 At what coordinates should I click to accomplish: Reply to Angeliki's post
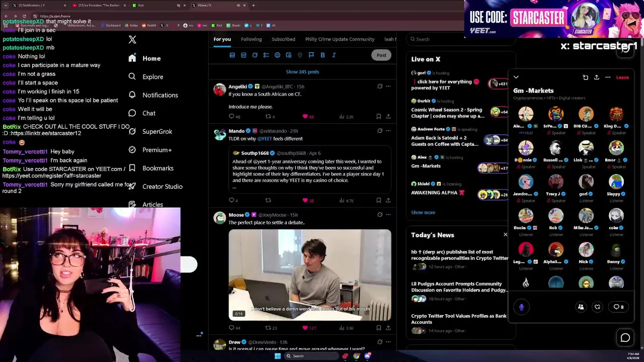[x=232, y=117]
